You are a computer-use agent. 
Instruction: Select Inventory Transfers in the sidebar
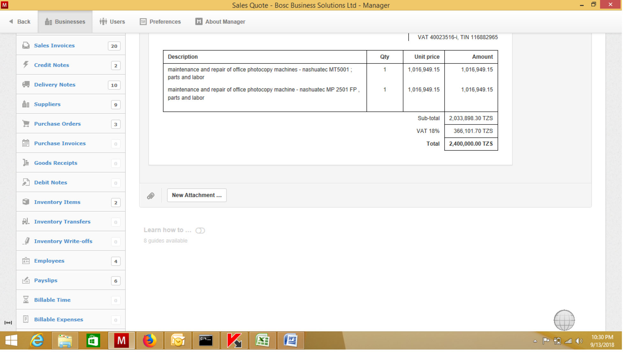pos(70,222)
